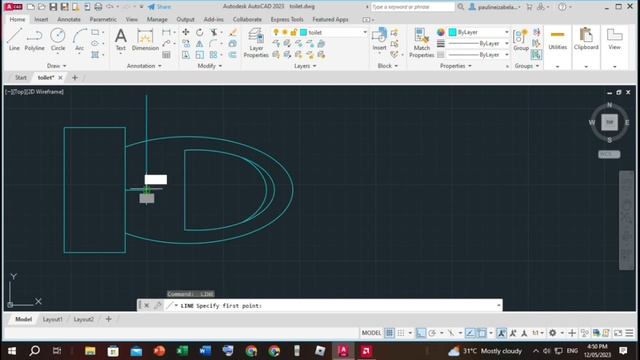Activate the Rotate tool in Modify

(199, 32)
